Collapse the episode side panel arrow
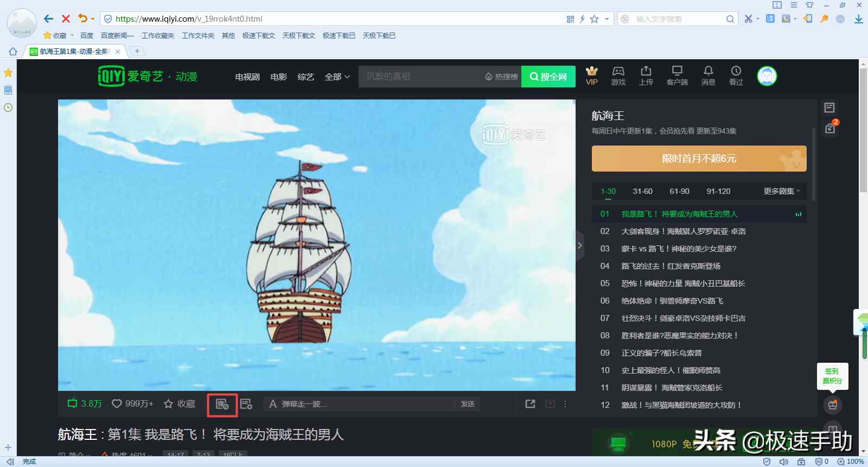Image resolution: width=868 pixels, height=467 pixels. click(x=579, y=245)
